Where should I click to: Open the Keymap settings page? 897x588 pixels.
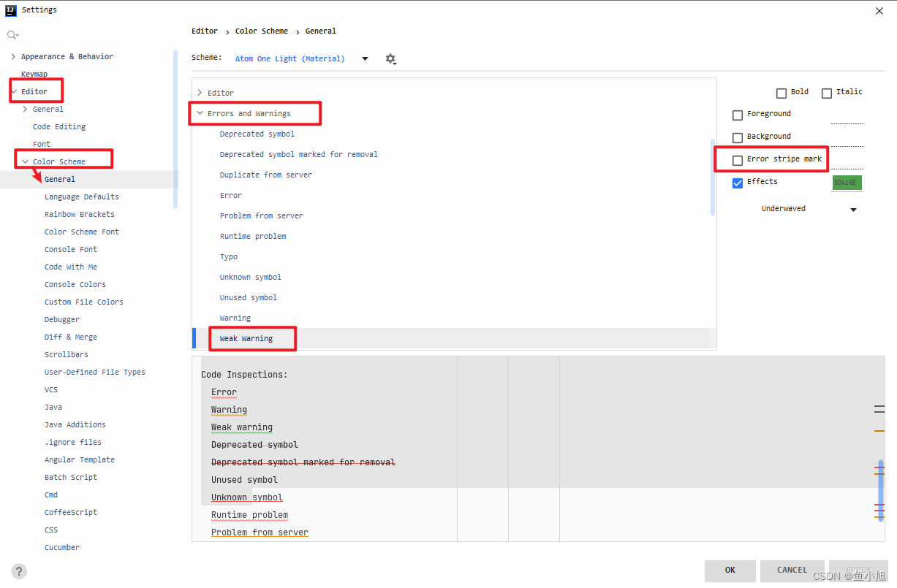34,75
